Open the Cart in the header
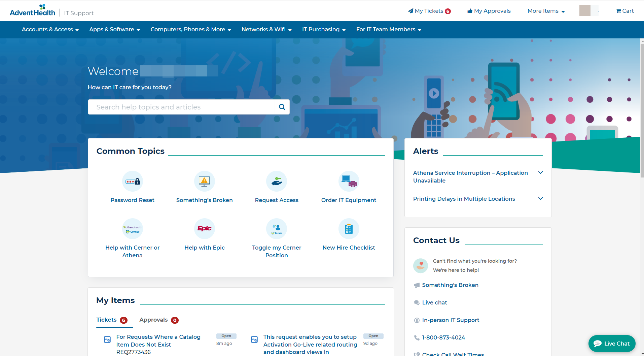644x356 pixels. click(625, 11)
